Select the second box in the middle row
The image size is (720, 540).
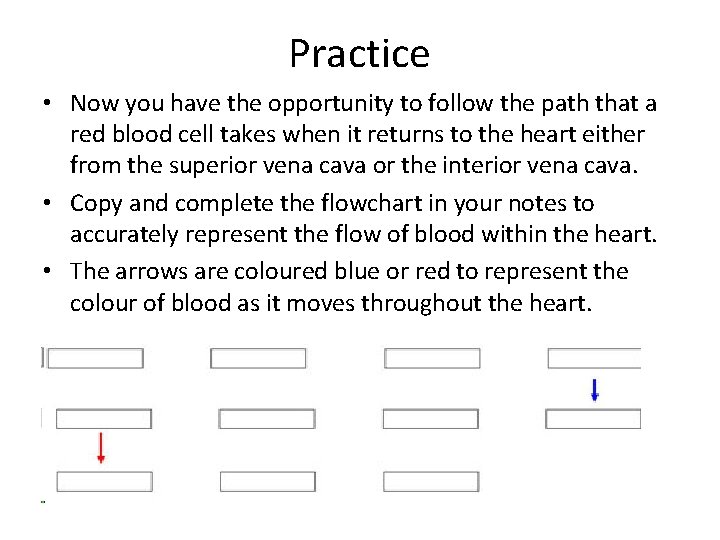tap(266, 419)
